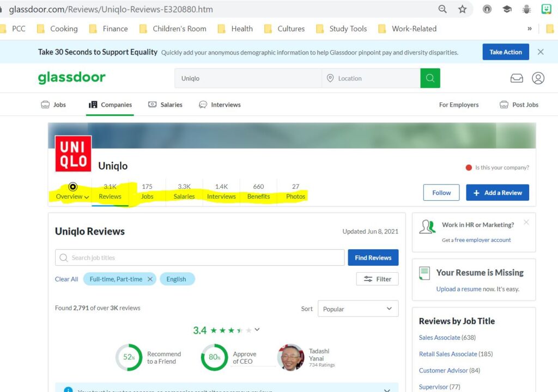Click the Add a Review button
This screenshot has height=392, width=558.
click(498, 192)
